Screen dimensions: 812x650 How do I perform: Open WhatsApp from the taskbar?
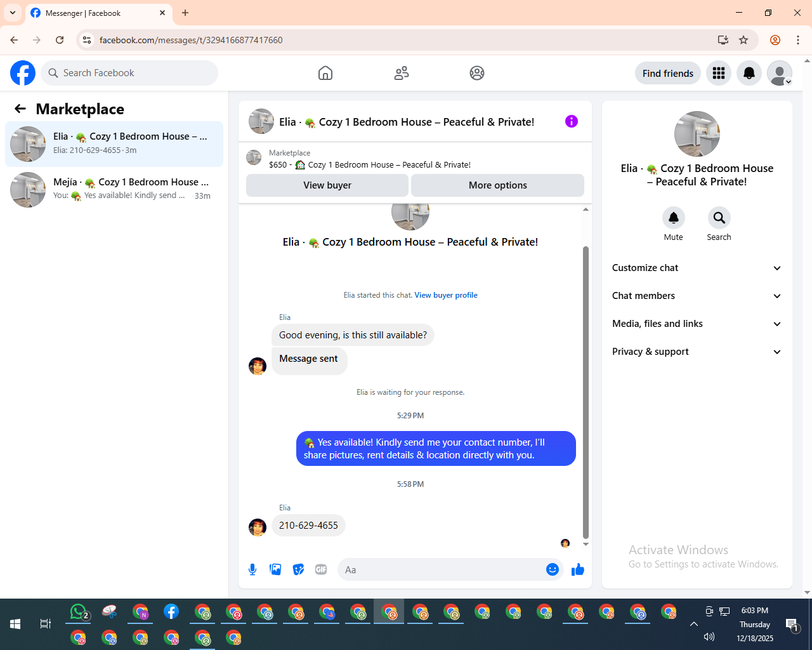pos(79,612)
